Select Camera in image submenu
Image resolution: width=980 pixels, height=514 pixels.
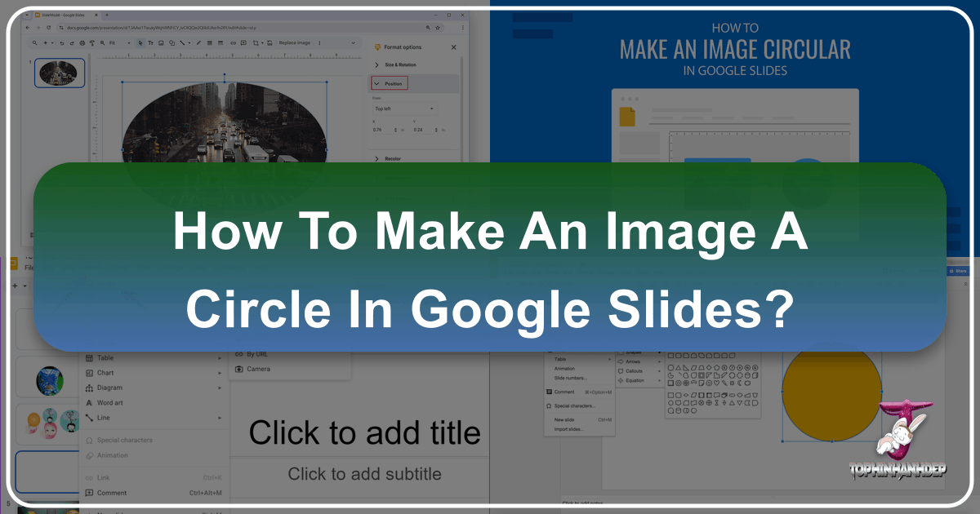(258, 369)
